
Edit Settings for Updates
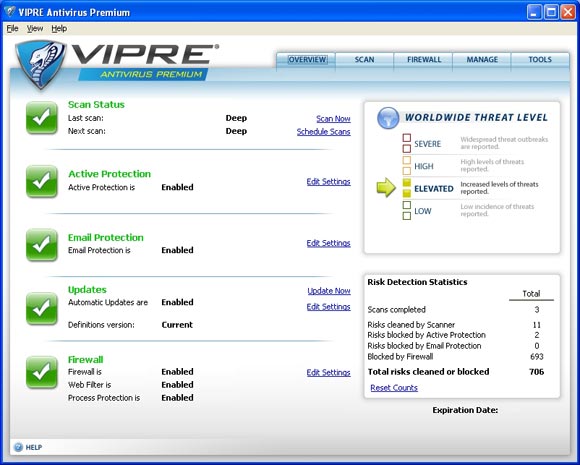(x=328, y=307)
